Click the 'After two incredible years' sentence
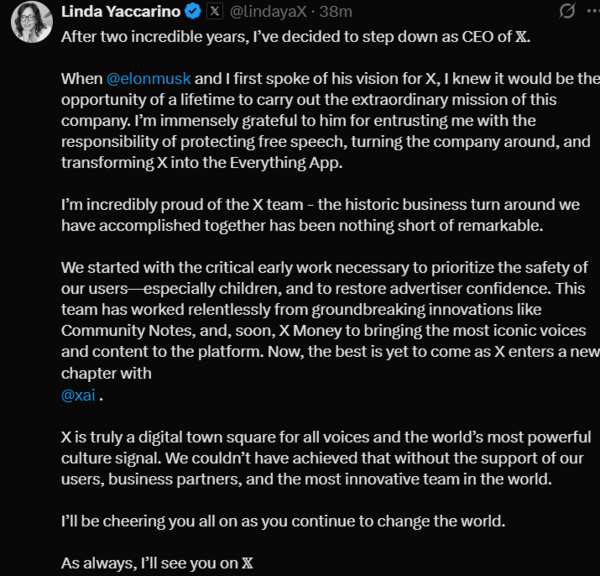This screenshot has width=600, height=576. pyautogui.click(x=296, y=37)
